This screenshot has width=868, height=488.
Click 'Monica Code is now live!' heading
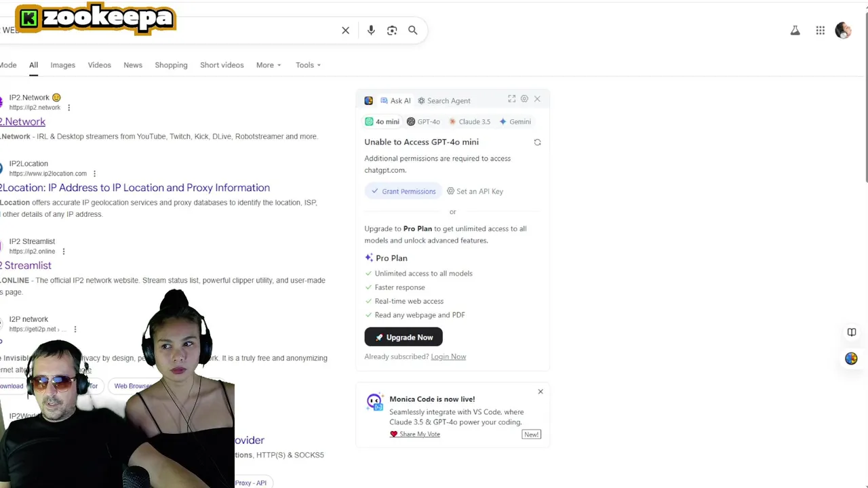pos(432,399)
